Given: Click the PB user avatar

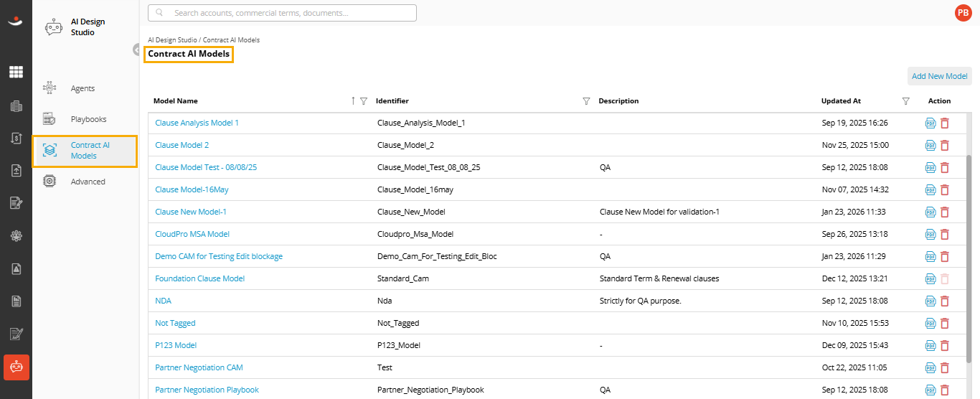Looking at the screenshot, I should coord(963,12).
